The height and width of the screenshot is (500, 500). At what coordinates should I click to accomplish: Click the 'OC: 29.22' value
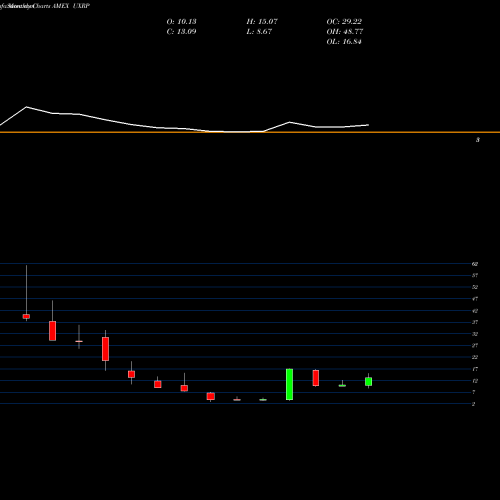point(344,22)
